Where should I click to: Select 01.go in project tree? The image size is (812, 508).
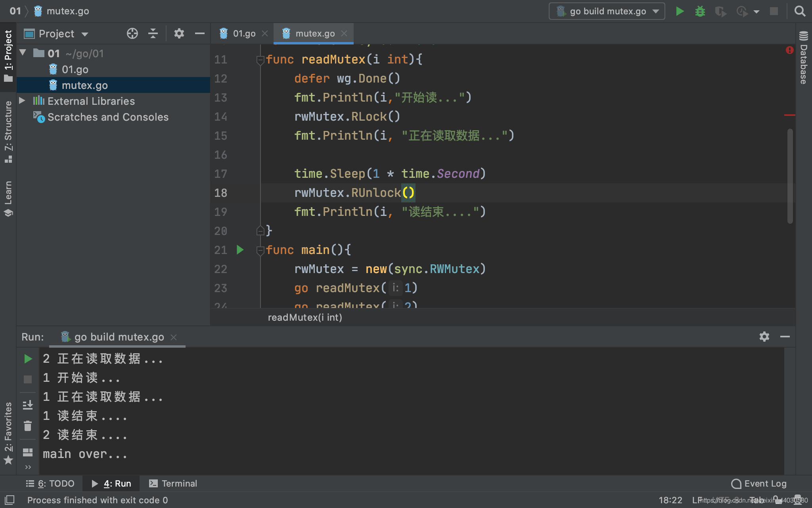click(x=75, y=69)
